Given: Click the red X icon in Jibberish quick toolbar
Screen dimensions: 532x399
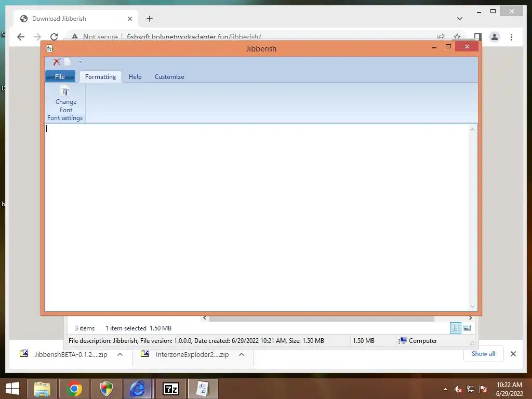Looking at the screenshot, I should tap(57, 62).
